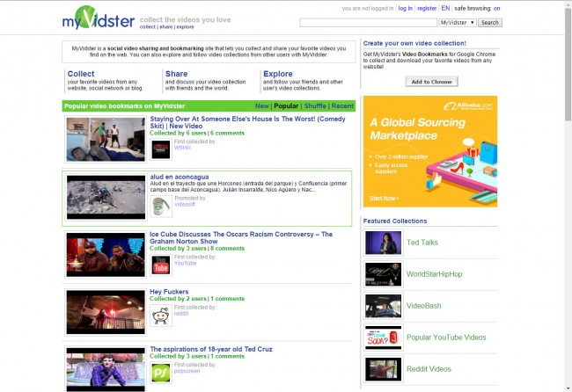
Task: Switch to the Shuffle bookmarks tab
Action: click(x=314, y=105)
